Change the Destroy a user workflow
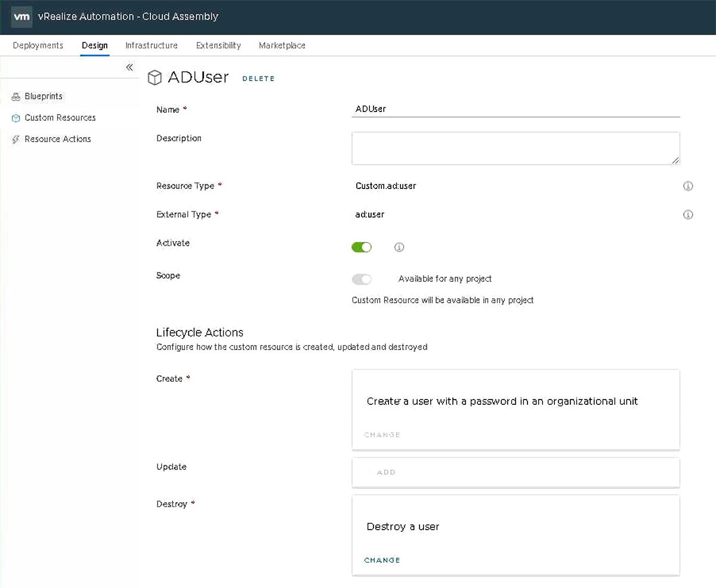Screen dimensions: 716x588 pos(382,560)
